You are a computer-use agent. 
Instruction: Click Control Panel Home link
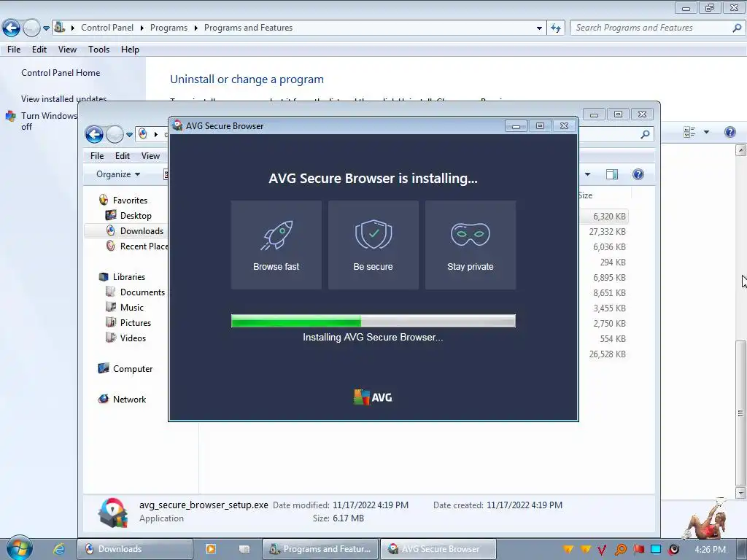tap(61, 73)
